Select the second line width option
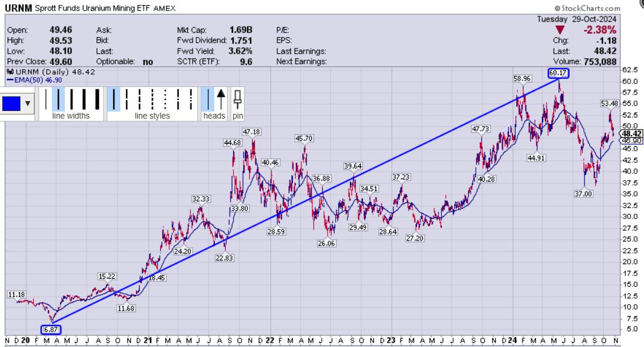Viewport: 644px width, 347px height. coord(58,99)
